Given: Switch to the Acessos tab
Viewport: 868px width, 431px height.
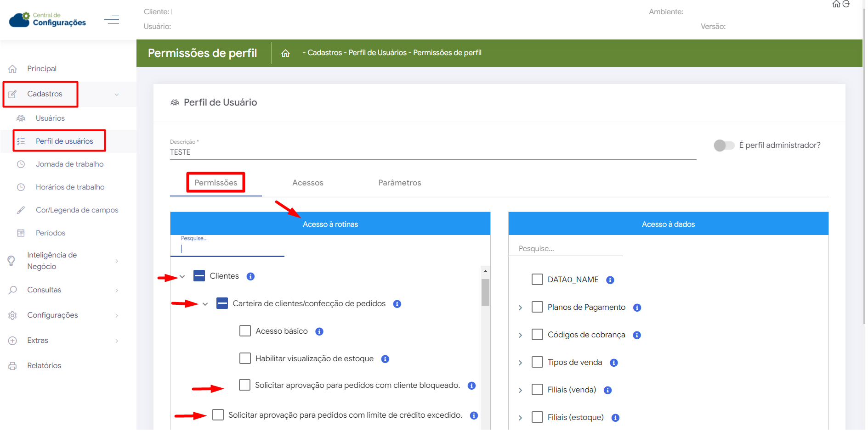Looking at the screenshot, I should pyautogui.click(x=307, y=183).
